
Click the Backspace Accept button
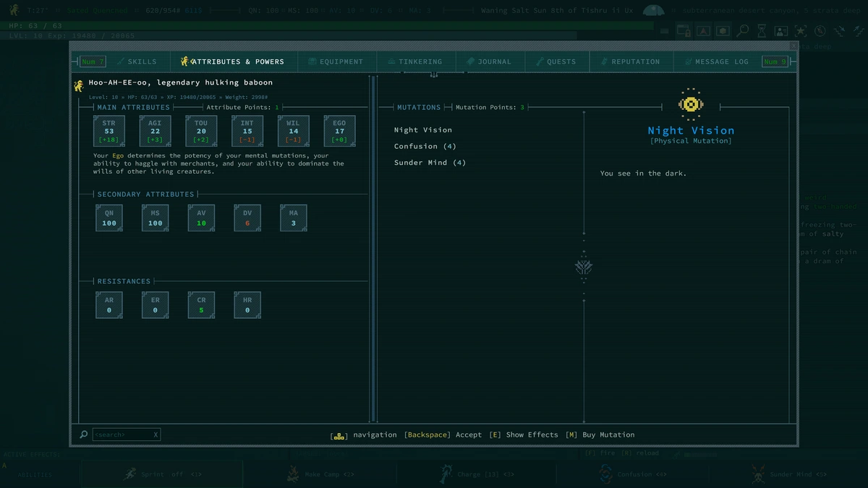(x=442, y=435)
